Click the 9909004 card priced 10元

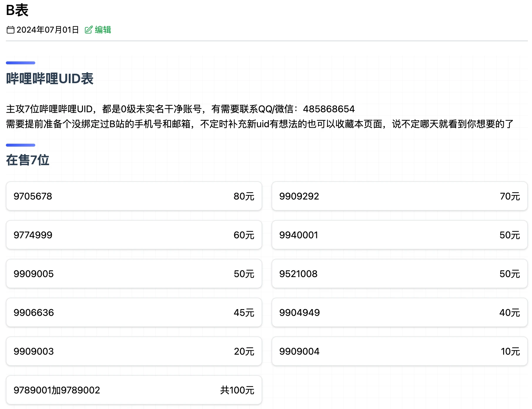[399, 351]
